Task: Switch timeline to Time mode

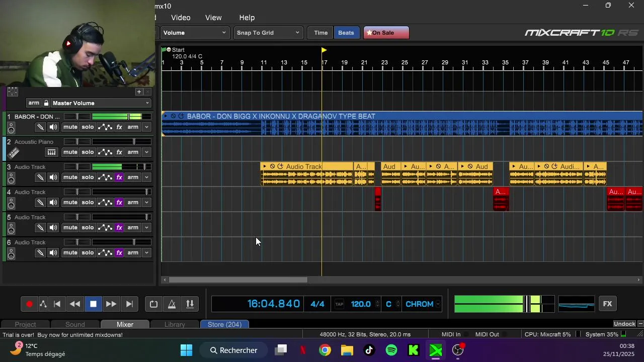Action: [x=320, y=33]
